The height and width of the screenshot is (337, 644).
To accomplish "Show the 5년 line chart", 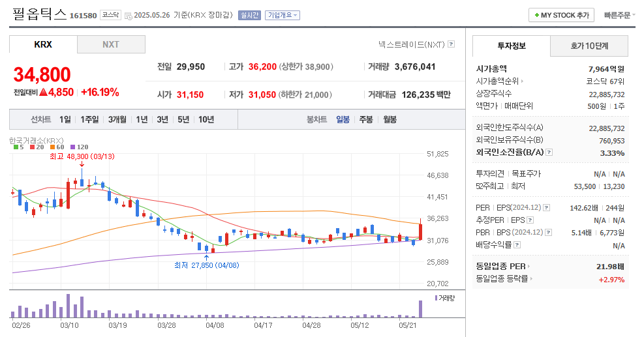I will [x=183, y=119].
